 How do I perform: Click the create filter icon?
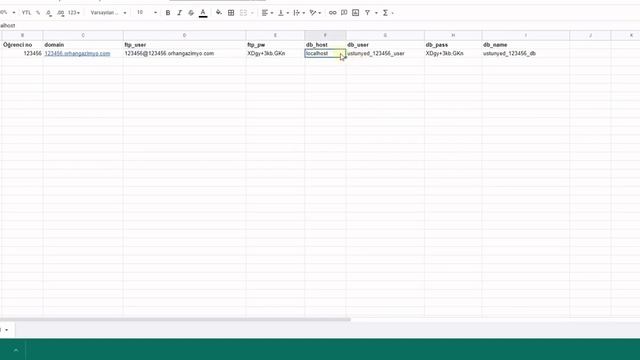(x=367, y=13)
